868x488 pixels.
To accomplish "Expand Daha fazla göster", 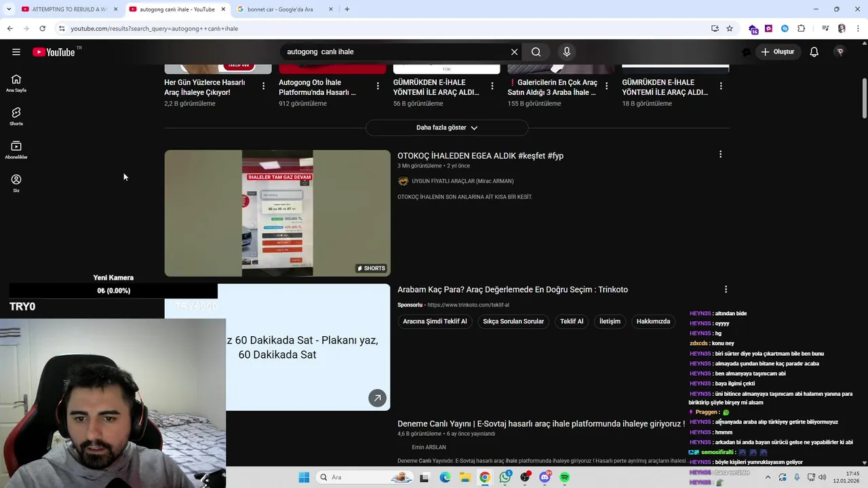I will (x=447, y=127).
